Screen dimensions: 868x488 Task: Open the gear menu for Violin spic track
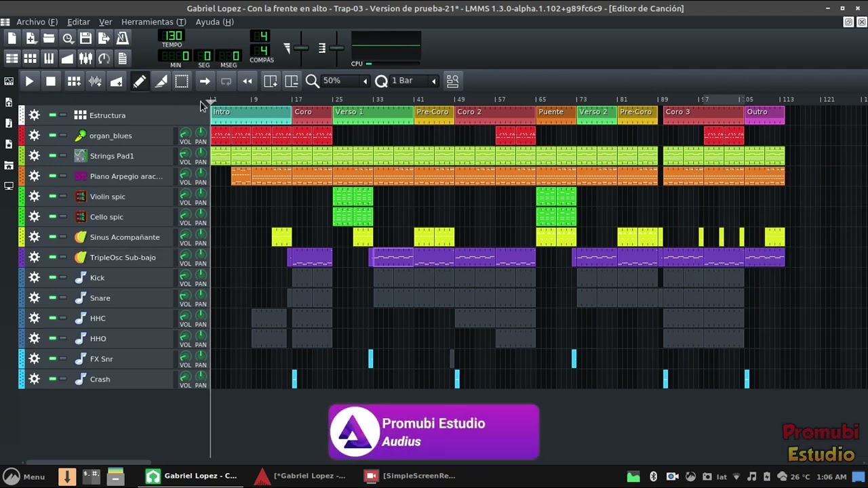[x=34, y=197]
